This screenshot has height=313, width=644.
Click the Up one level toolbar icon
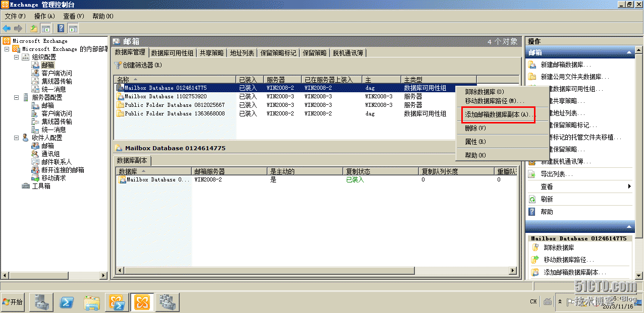pos(34,28)
